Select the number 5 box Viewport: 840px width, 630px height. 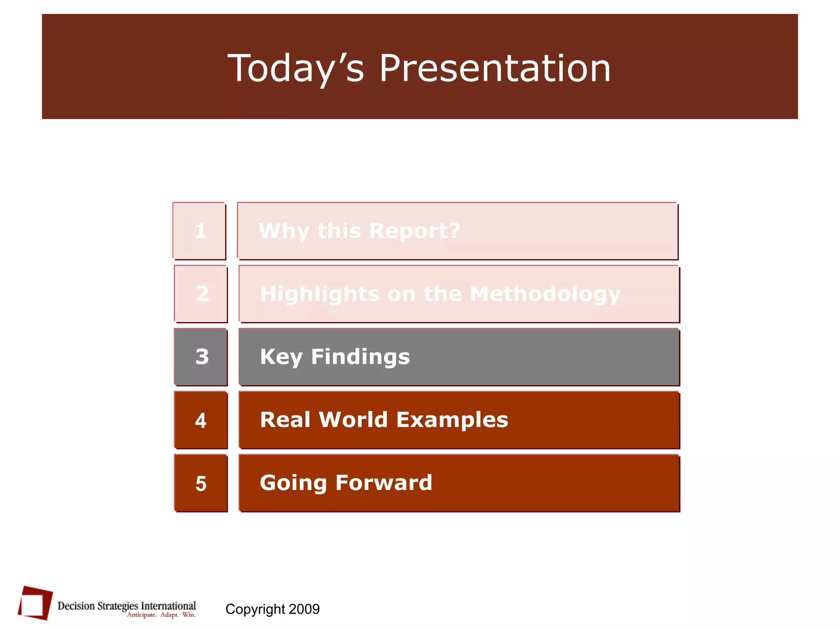pyautogui.click(x=201, y=483)
